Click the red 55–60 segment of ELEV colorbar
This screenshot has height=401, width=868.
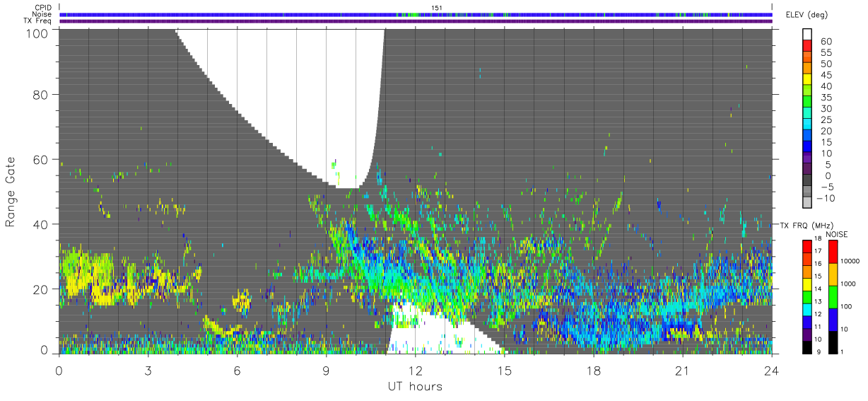point(807,45)
